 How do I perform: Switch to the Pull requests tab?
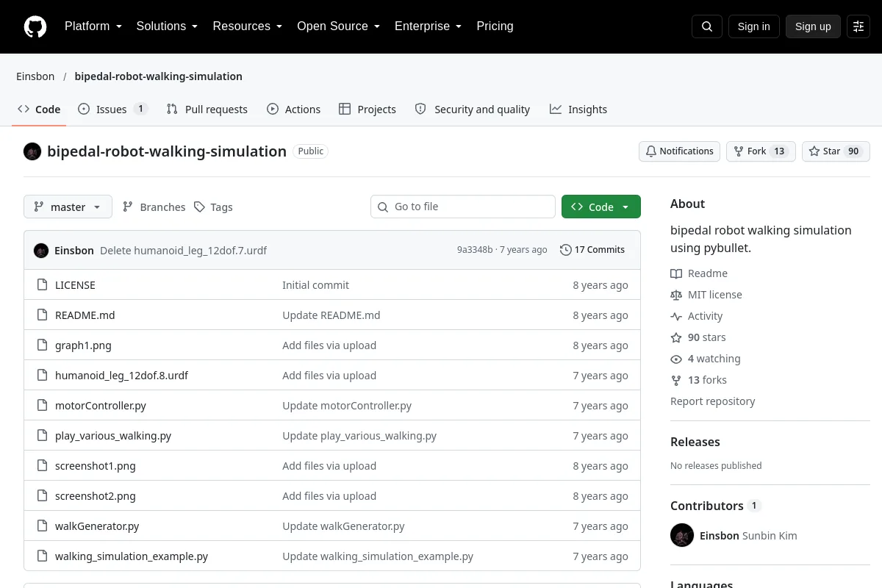point(207,110)
